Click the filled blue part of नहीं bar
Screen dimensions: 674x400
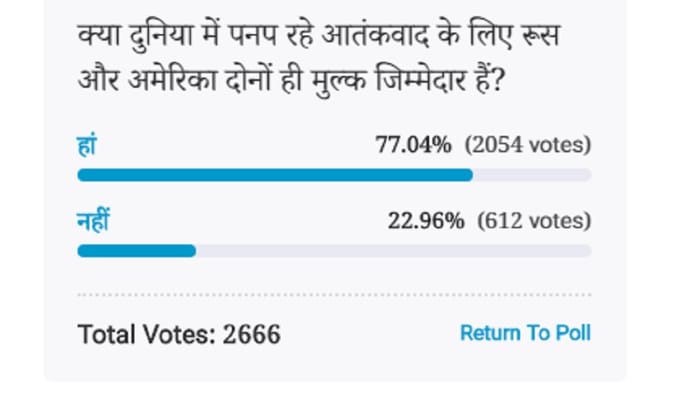click(x=137, y=251)
